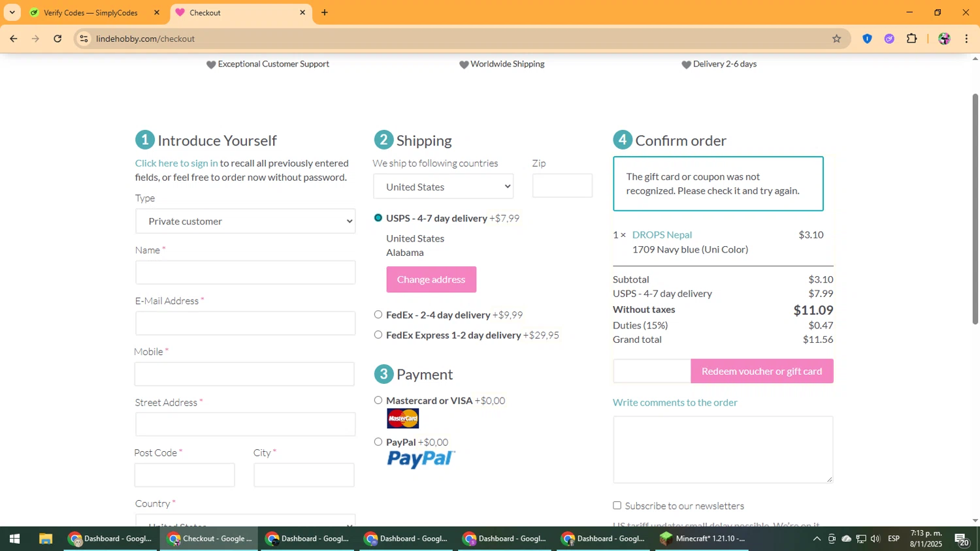Click the page vertical scrollbar
Image resolution: width=980 pixels, height=551 pixels.
click(975, 209)
